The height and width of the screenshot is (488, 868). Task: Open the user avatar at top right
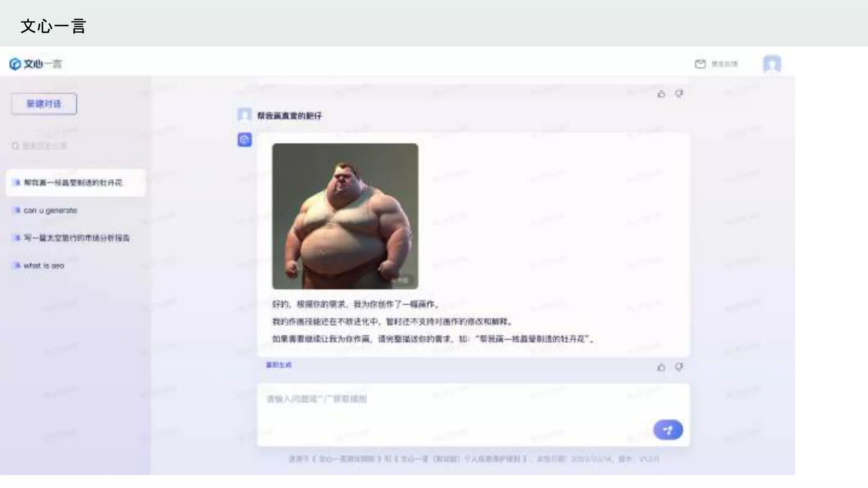point(772,64)
